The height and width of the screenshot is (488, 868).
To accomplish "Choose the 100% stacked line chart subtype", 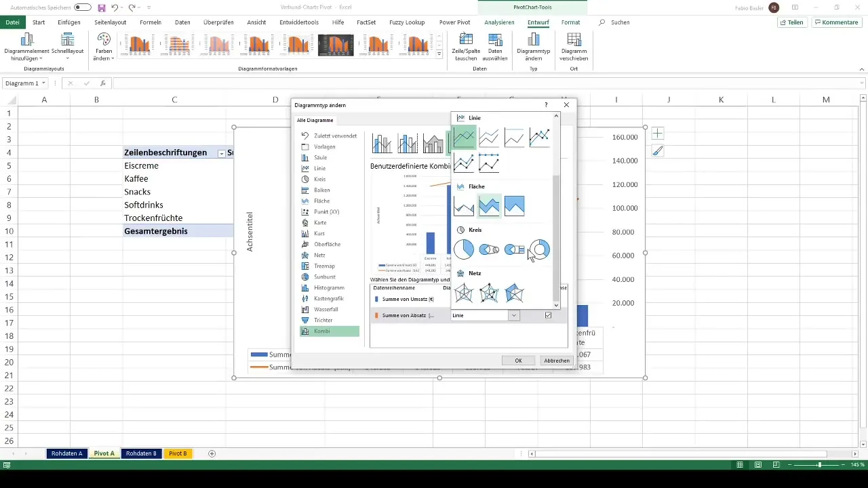I will coord(514,138).
